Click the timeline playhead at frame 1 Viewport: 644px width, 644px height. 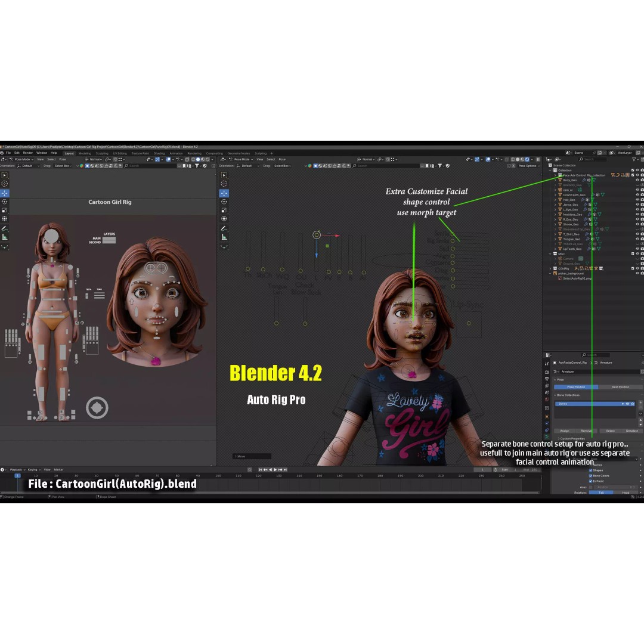17,476
